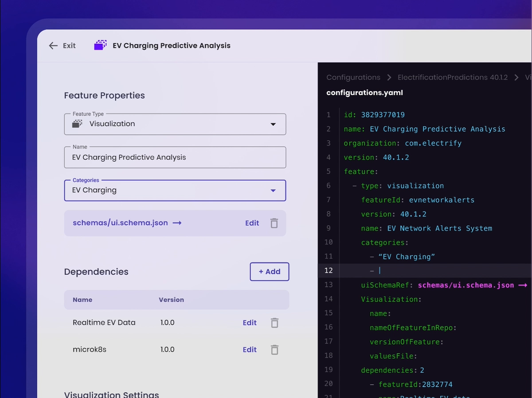Screen dimensions: 532x398
Task: Click version 1.0.0 of microk8s
Action: pyautogui.click(x=168, y=350)
